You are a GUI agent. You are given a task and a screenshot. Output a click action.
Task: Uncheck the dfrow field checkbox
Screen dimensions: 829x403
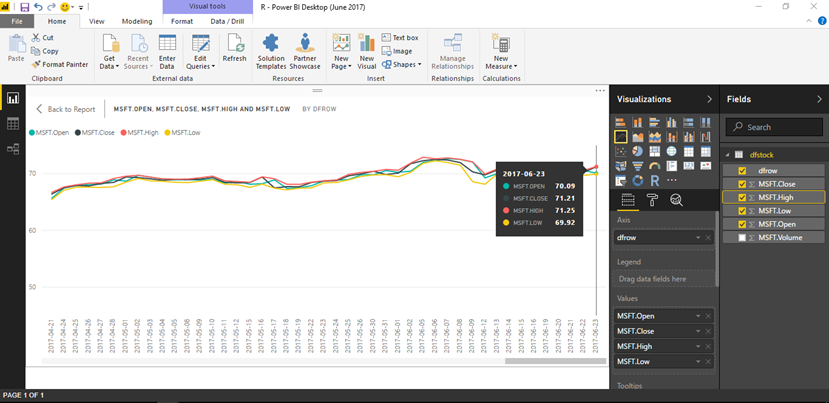tap(742, 171)
